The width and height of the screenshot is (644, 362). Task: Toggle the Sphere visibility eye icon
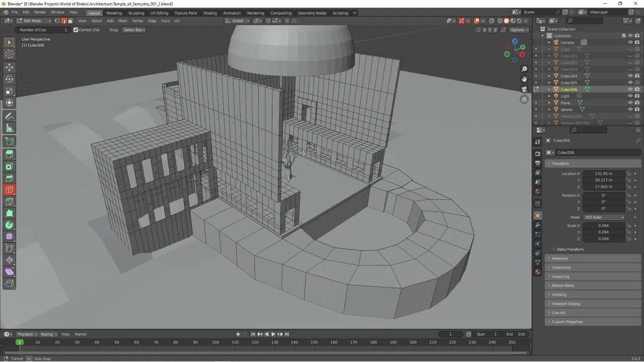(630, 110)
